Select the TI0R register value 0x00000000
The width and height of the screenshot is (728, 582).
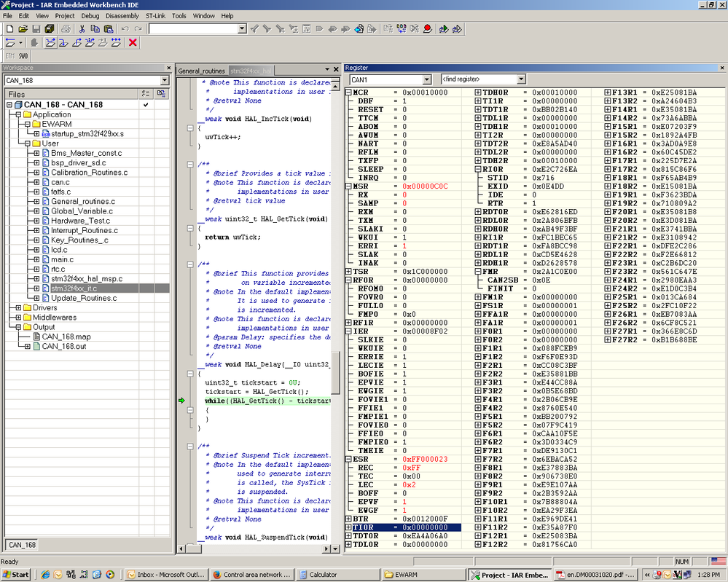(x=425, y=527)
